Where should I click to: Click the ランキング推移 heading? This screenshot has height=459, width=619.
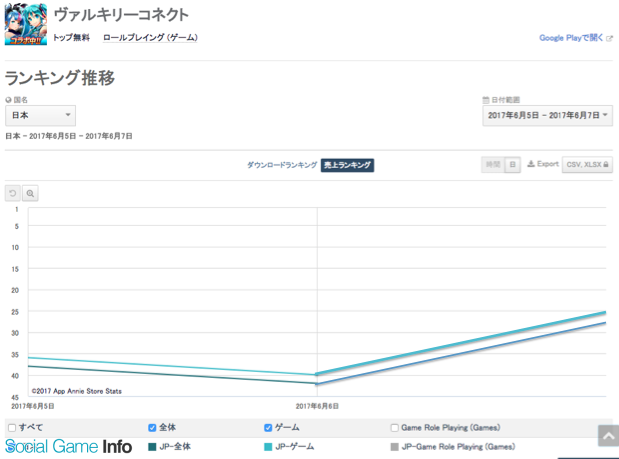tap(60, 78)
